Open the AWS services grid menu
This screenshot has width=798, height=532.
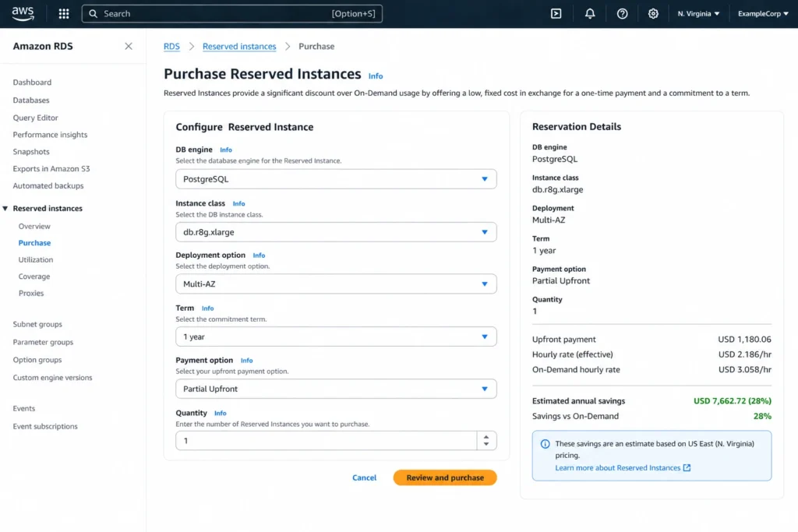point(63,12)
